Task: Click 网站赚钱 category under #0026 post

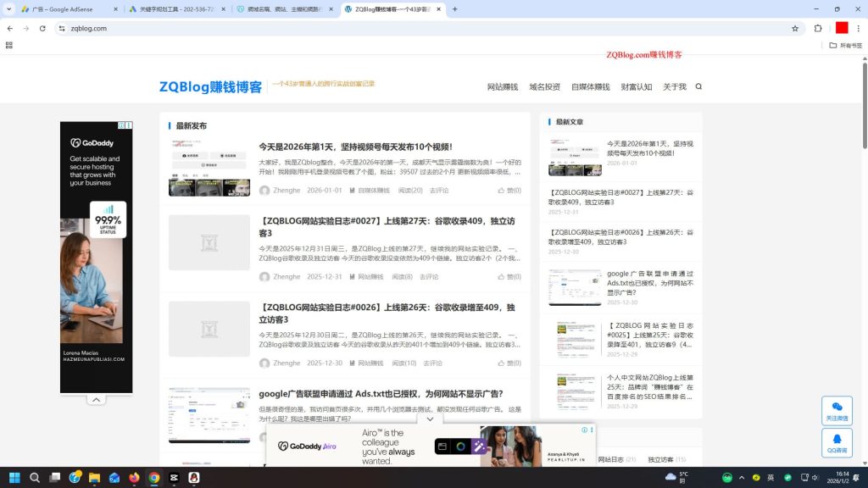Action: click(370, 363)
